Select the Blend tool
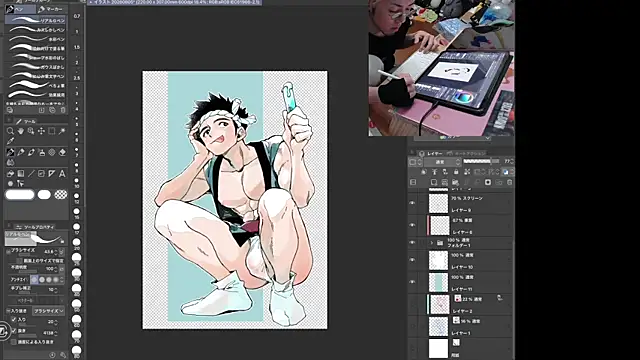Screen dimensions: 640x360 pyautogui.click(x=10, y=162)
